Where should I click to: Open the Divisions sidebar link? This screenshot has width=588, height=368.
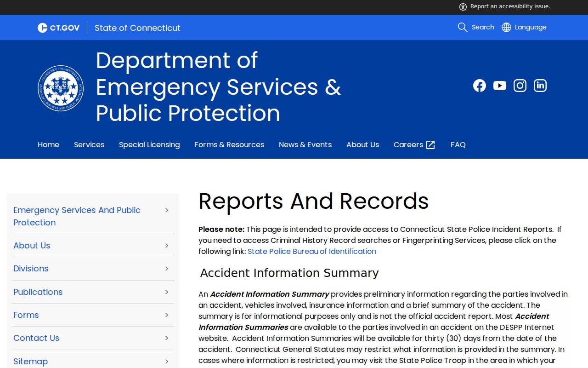pos(31,269)
